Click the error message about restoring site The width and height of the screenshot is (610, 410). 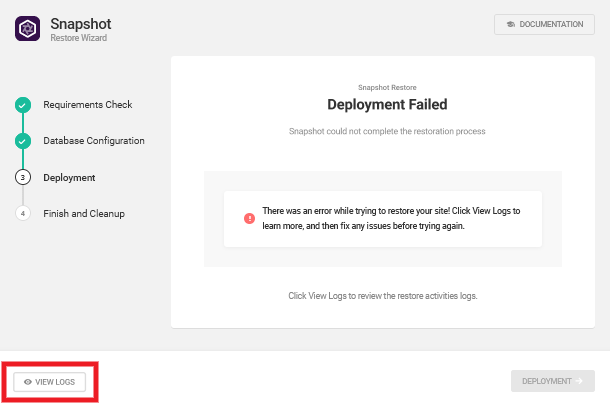pyautogui.click(x=391, y=218)
